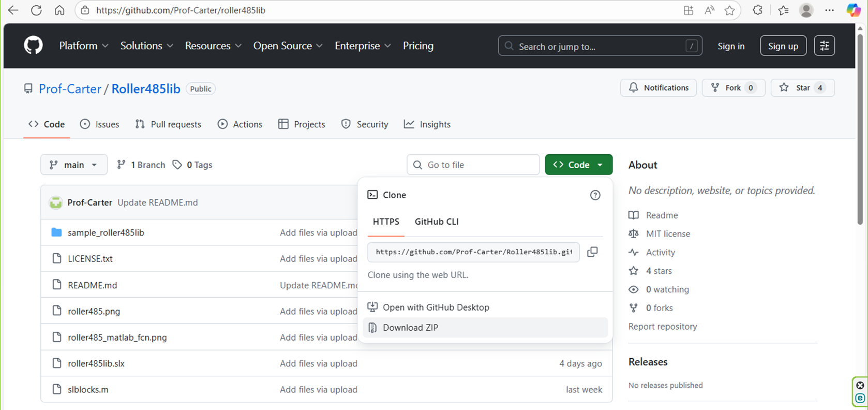868x410 pixels.
Task: Open the Prof-Carter owner link
Action: pos(70,89)
